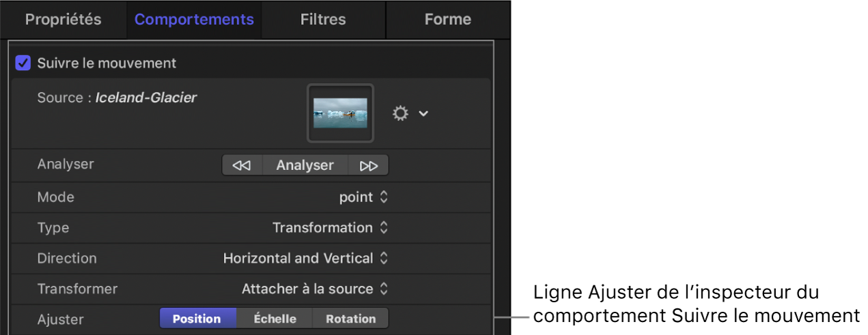
Task: Toggle the Position adjust button
Action: tap(197, 319)
